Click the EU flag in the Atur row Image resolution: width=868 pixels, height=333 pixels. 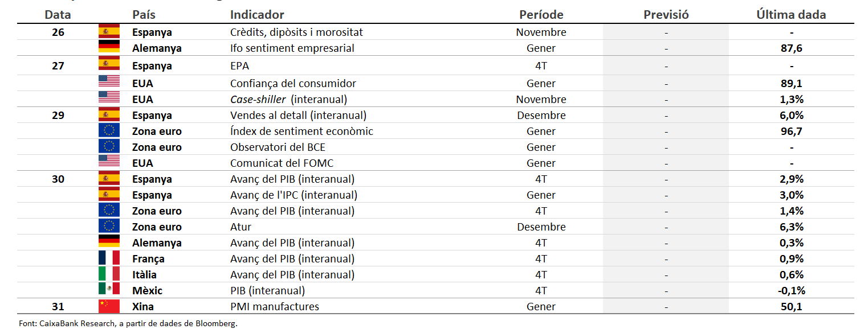109,227
